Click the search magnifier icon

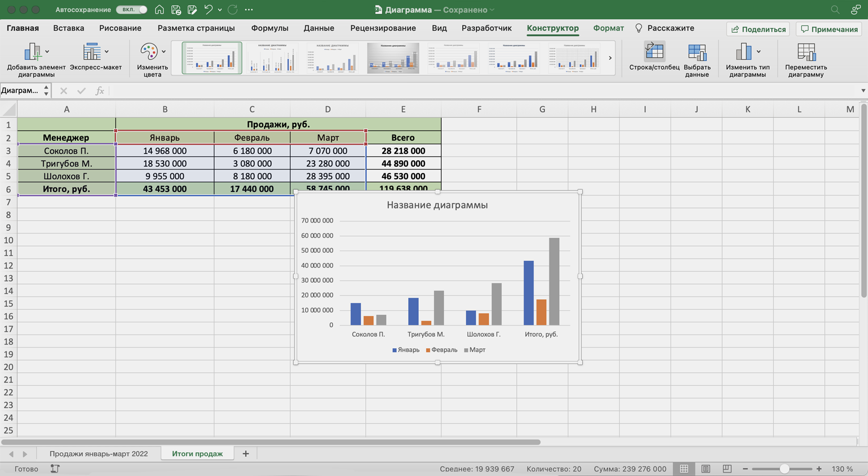(835, 10)
